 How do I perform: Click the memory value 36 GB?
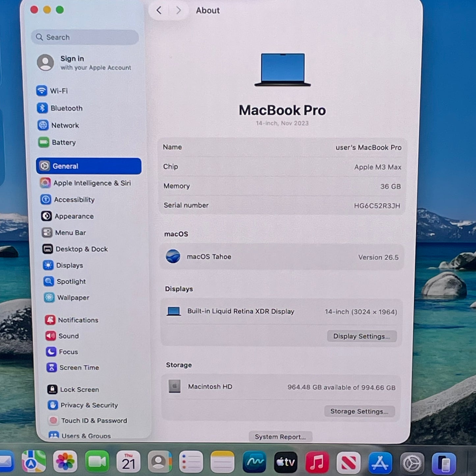click(x=390, y=186)
